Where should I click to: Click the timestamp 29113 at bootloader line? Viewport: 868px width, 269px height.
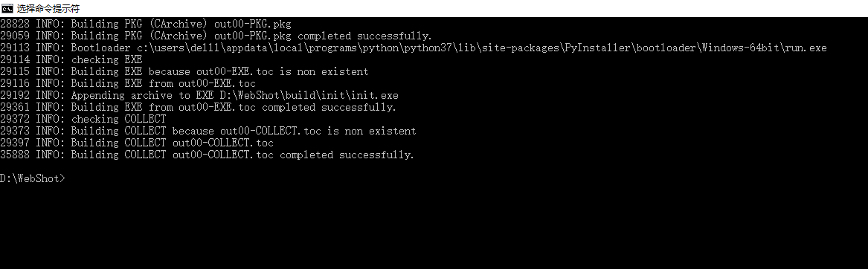click(x=15, y=48)
